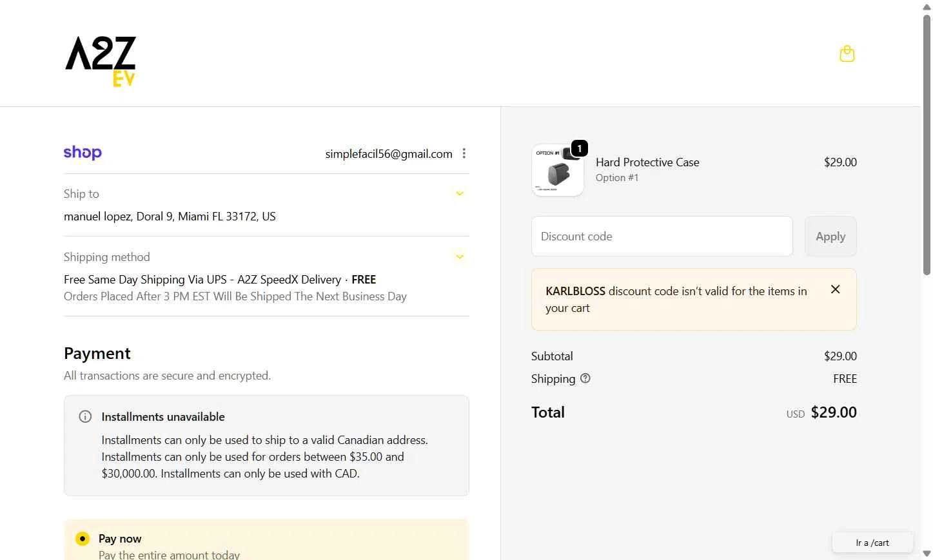The width and height of the screenshot is (933, 560).
Task: Click the scrollbar down arrow
Action: pos(927,554)
